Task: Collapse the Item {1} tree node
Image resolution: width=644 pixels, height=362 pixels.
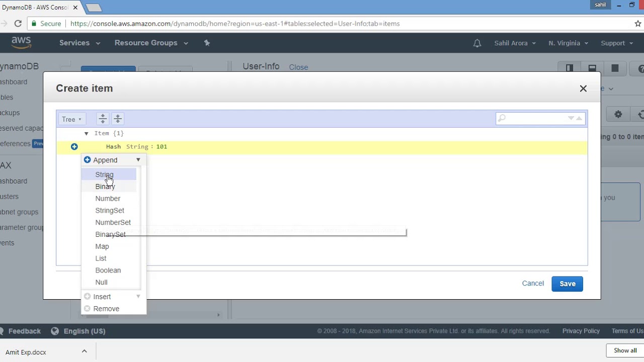Action: coord(86,133)
